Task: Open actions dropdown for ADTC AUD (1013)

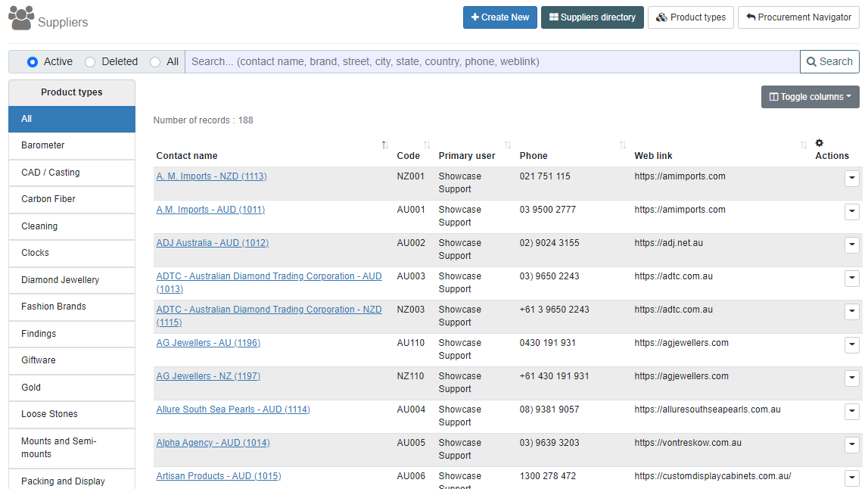Action: point(852,278)
